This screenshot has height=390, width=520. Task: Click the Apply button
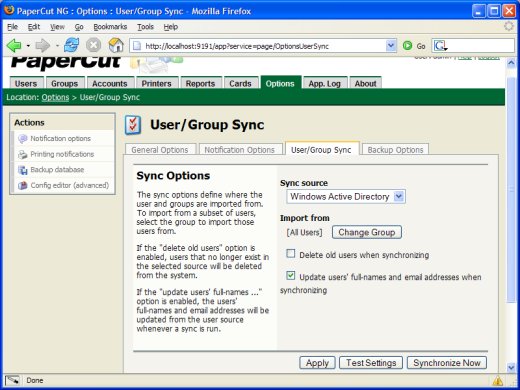[x=317, y=363]
